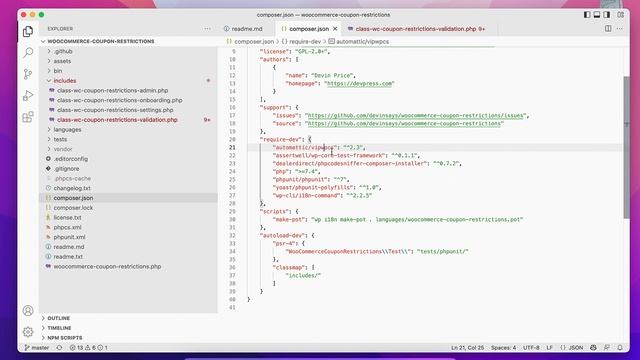Image resolution: width=640 pixels, height=360 pixels.
Task: Expand the NPM SCRIPTS section
Action: point(64,338)
